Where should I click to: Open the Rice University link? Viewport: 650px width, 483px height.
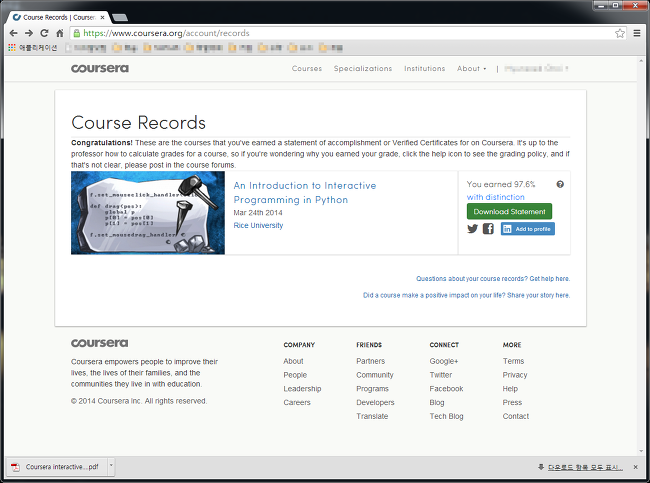[x=258, y=225]
